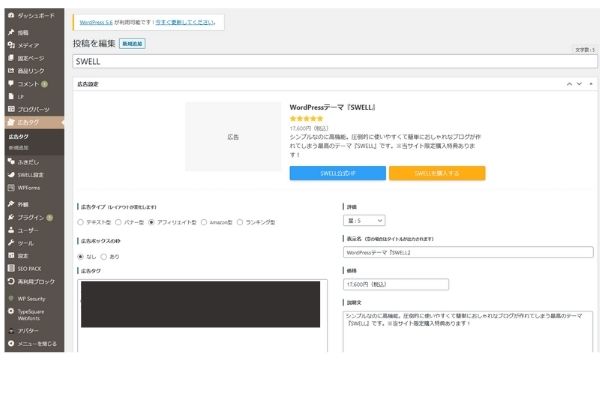Click the appearance paintbrush icon
The height and width of the screenshot is (400, 600).
(11, 204)
